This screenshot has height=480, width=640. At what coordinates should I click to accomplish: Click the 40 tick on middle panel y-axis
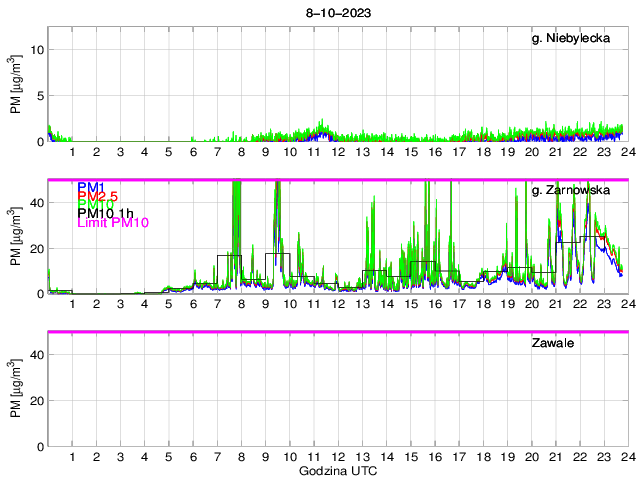(x=34, y=202)
